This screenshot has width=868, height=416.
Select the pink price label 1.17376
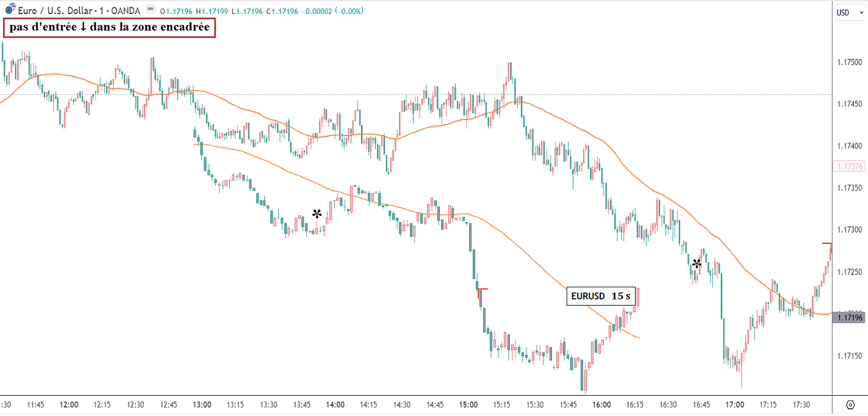click(x=850, y=166)
